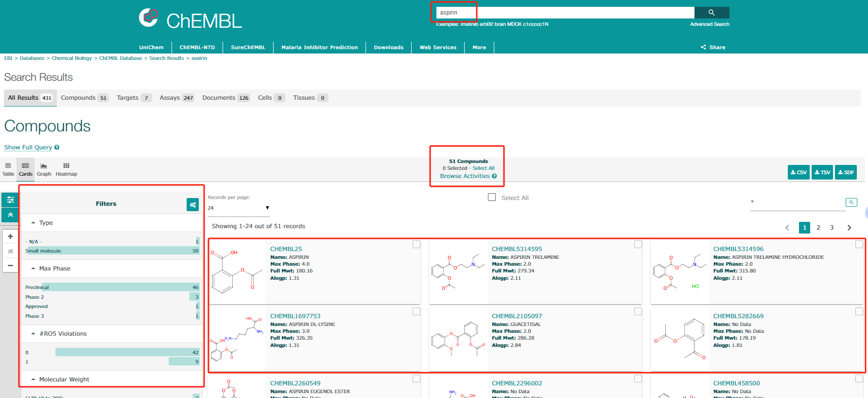Open the Targets results tab
Viewport: 868px width, 398px height.
[x=134, y=98]
